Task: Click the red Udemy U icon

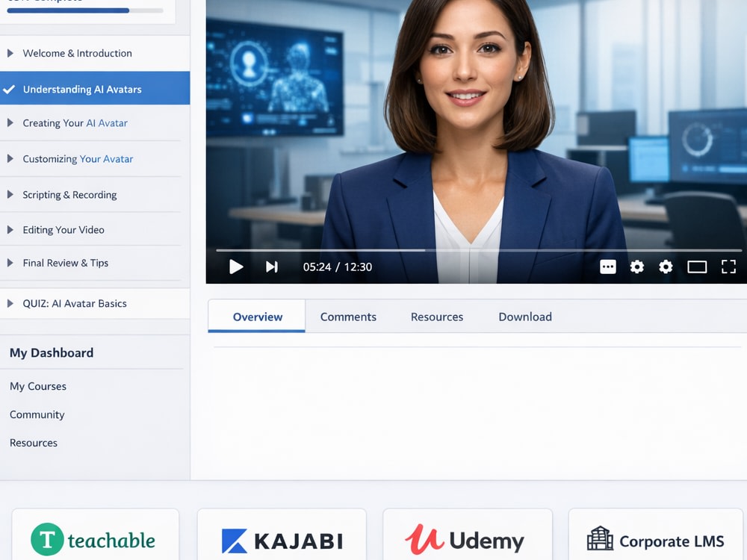Action: click(x=424, y=540)
